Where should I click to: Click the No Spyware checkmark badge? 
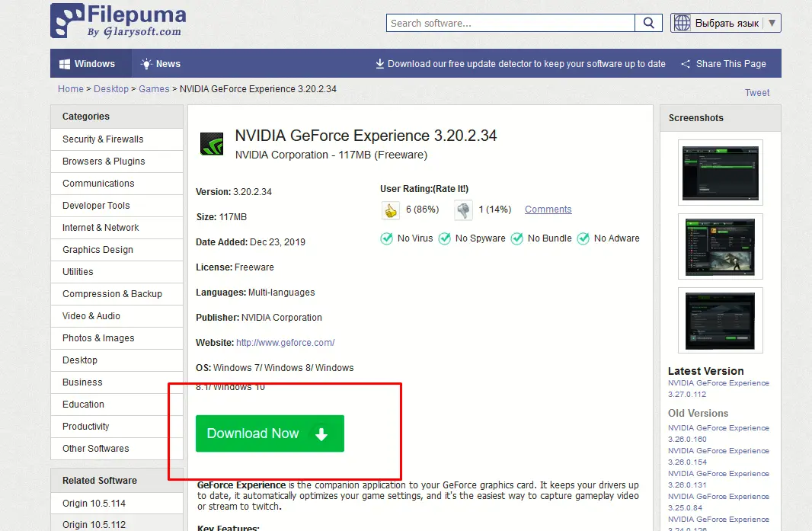444,238
